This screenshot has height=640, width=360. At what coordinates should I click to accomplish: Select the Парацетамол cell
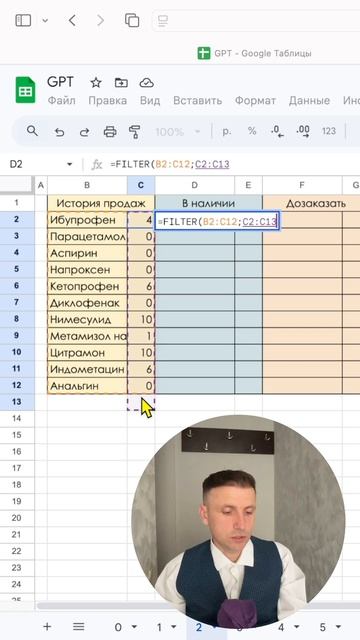click(x=87, y=237)
